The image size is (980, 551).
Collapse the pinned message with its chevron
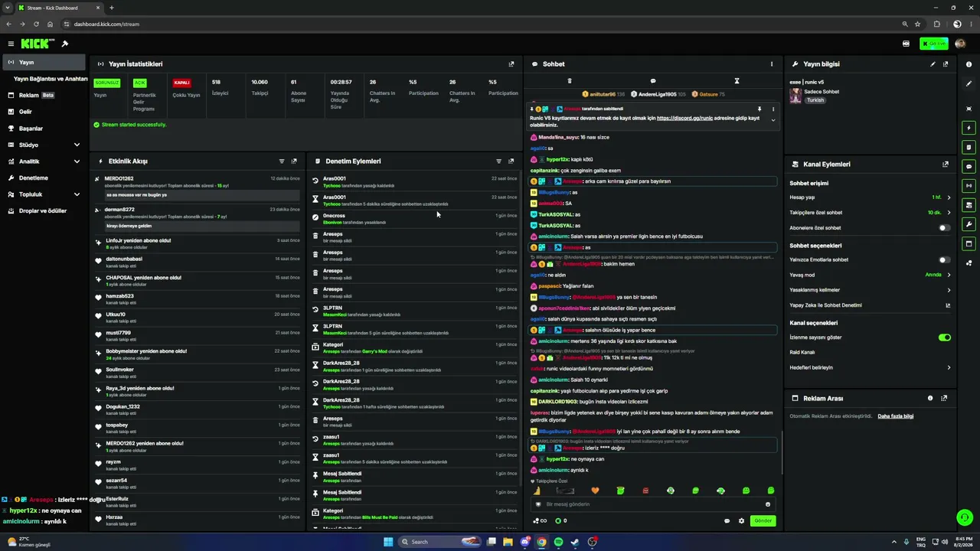click(x=773, y=120)
